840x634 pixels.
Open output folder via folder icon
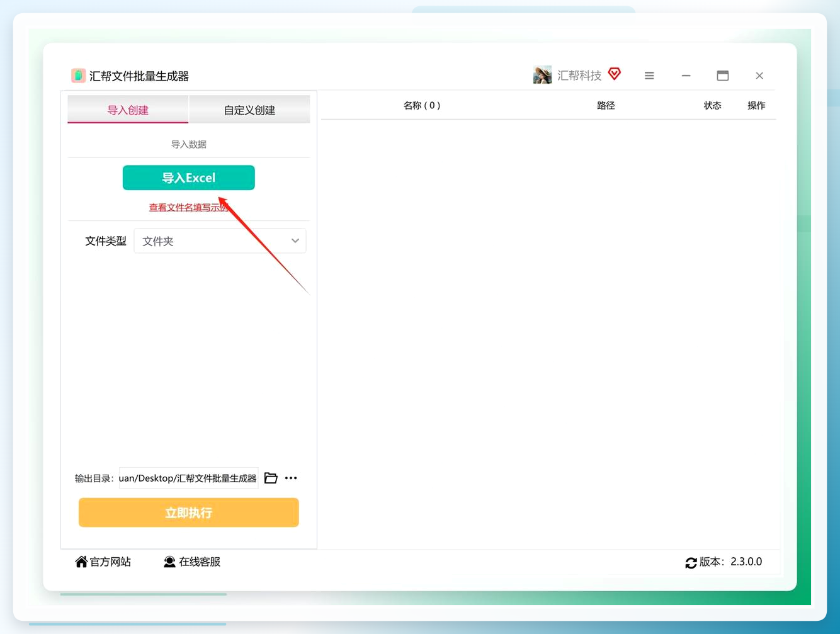[271, 478]
